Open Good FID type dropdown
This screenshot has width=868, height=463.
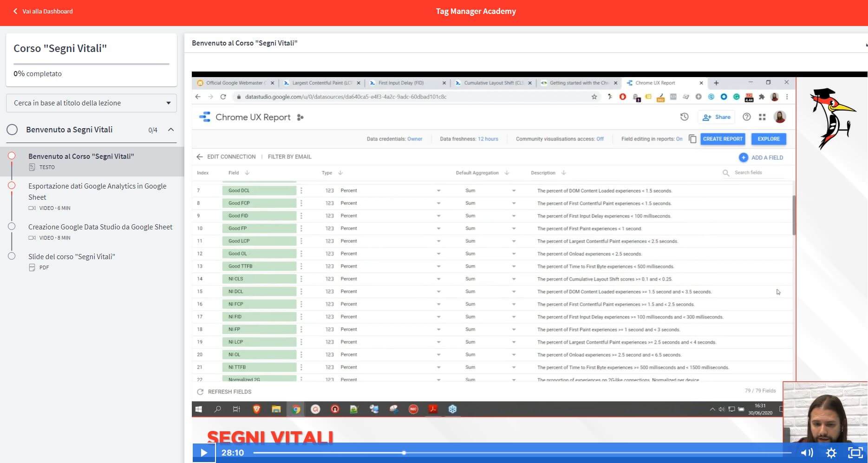(x=438, y=216)
